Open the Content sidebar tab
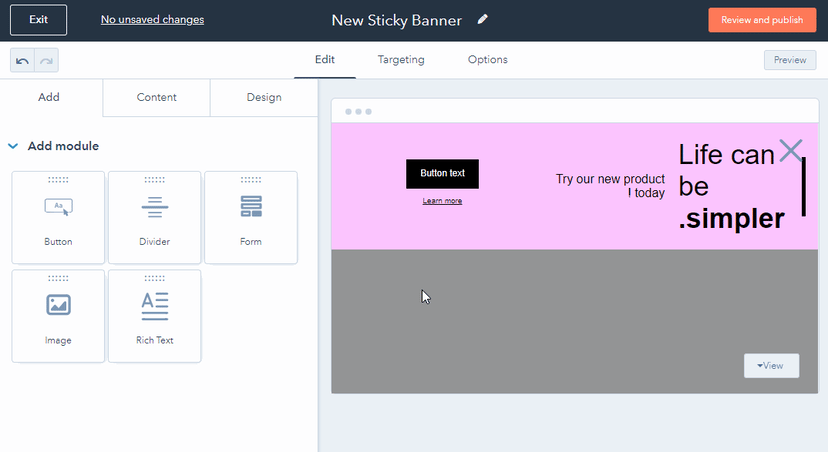828x452 pixels. coord(156,97)
